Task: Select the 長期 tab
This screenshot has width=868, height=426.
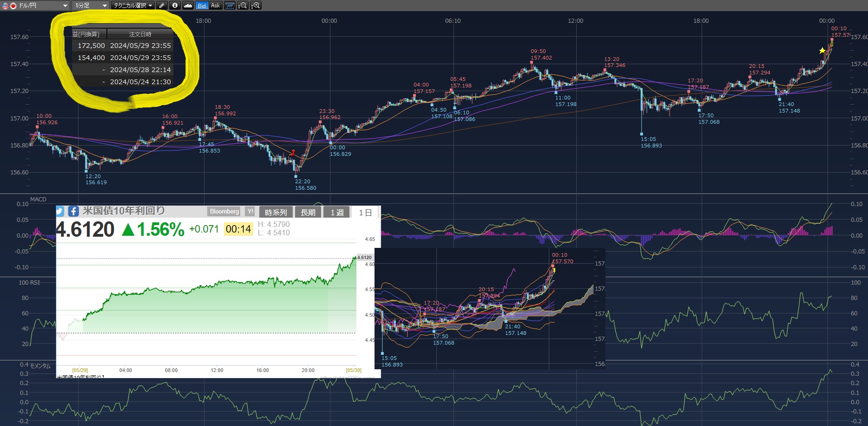Action: (308, 213)
